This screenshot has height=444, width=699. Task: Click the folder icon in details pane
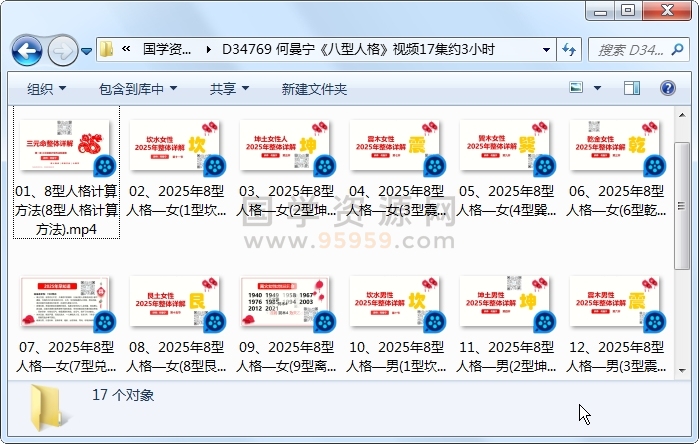[x=47, y=408]
